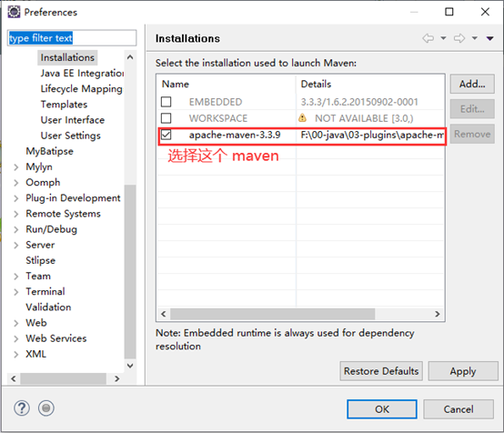Screen dimensions: 504x433
Task: Expand the Web Services tree node
Action: pos(16,338)
